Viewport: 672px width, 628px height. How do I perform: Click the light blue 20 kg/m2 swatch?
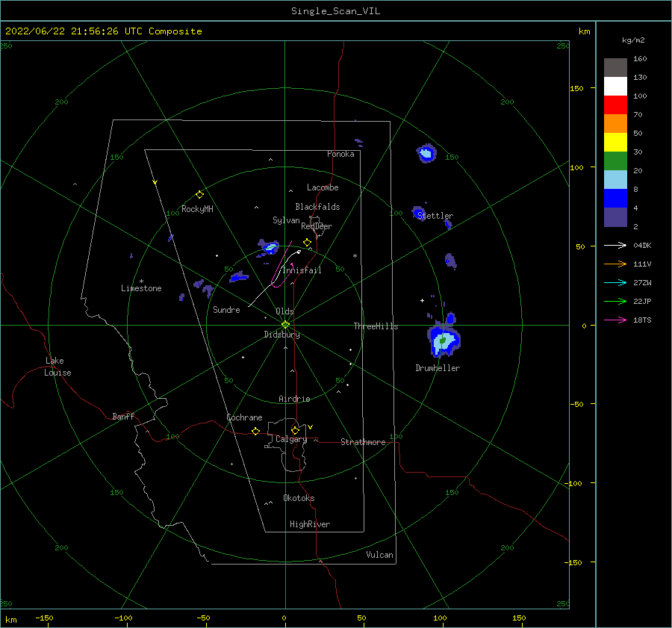(615, 179)
